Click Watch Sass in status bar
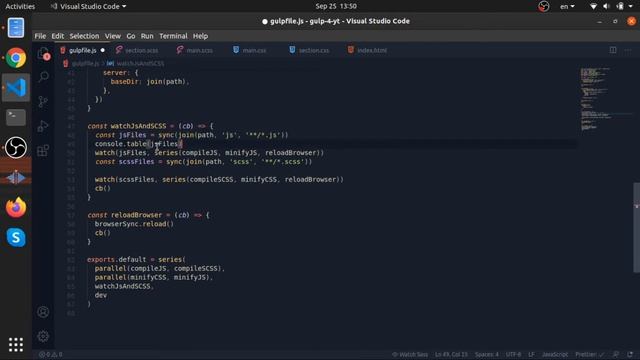The height and width of the screenshot is (360, 640). pos(410,354)
